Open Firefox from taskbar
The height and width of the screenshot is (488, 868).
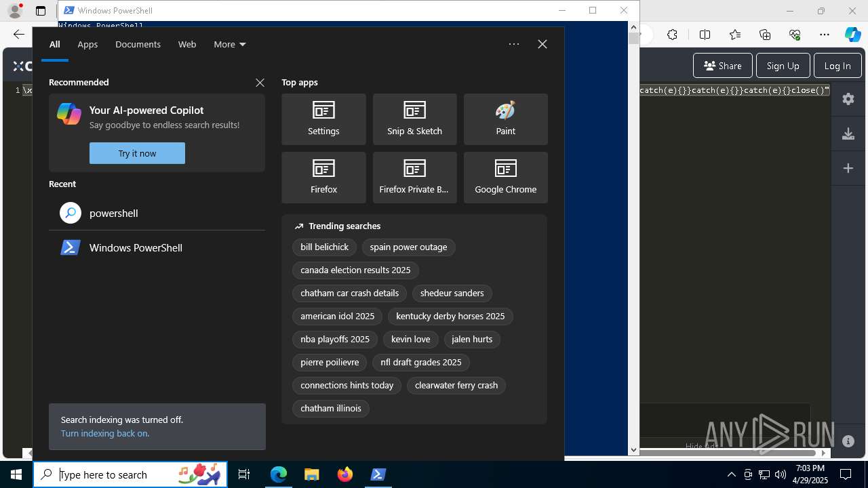click(345, 474)
